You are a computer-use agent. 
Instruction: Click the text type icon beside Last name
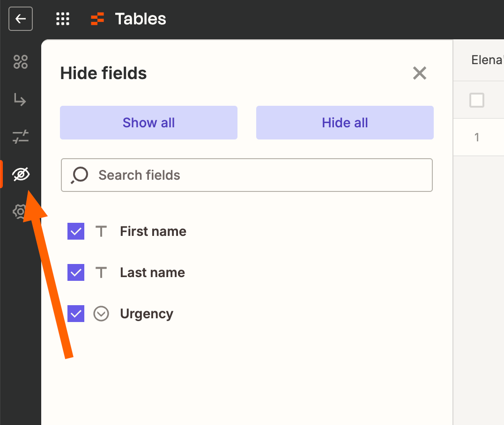[101, 272]
